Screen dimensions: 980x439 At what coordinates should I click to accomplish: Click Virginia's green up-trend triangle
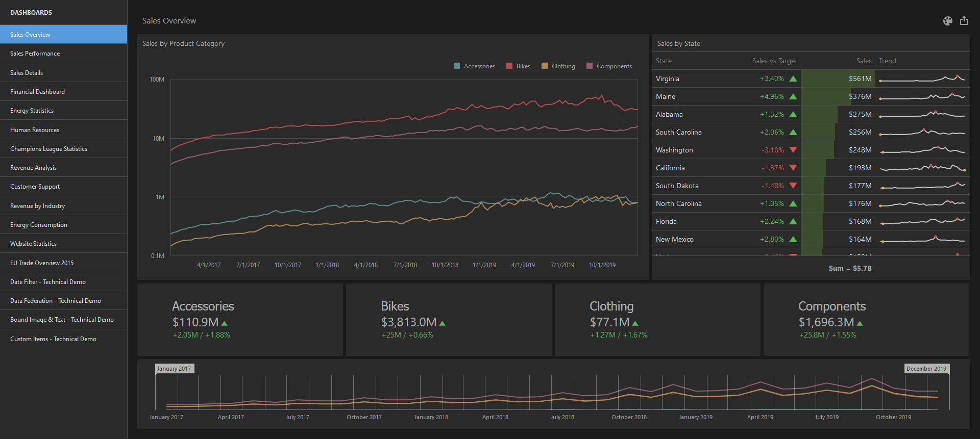point(793,79)
